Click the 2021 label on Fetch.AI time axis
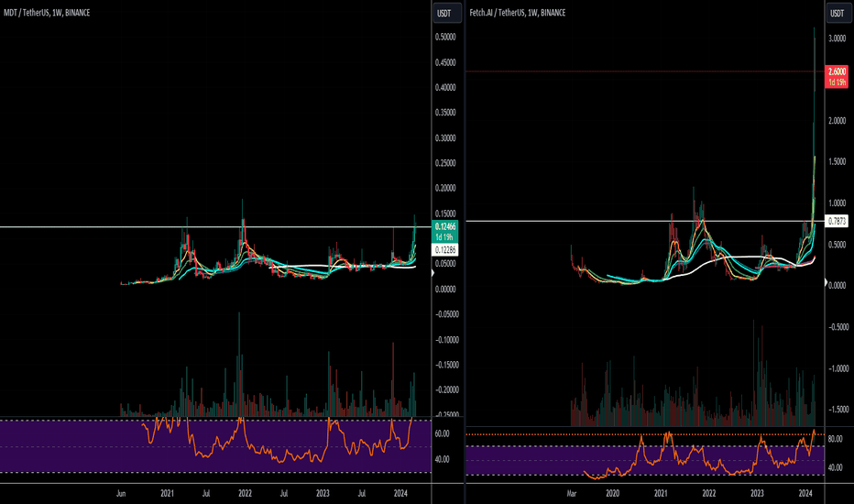Screen dimensions: 854x504 (x=661, y=494)
